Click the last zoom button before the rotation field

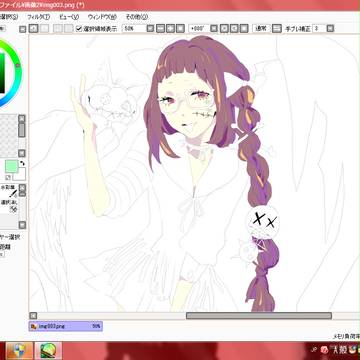[x=180, y=28]
